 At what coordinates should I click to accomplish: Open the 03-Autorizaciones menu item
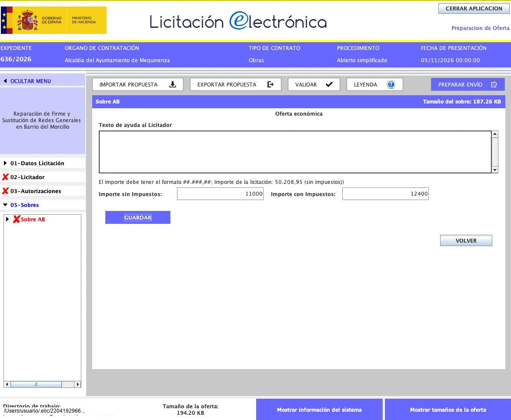(36, 191)
